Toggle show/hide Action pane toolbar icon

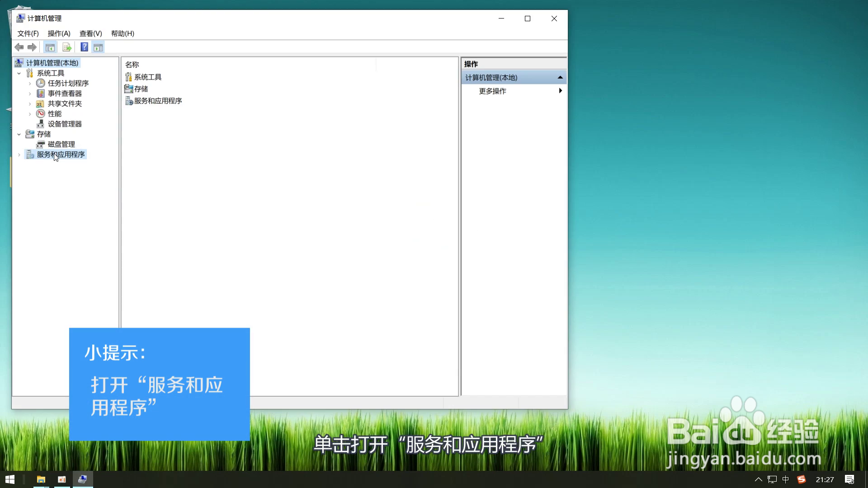click(98, 47)
